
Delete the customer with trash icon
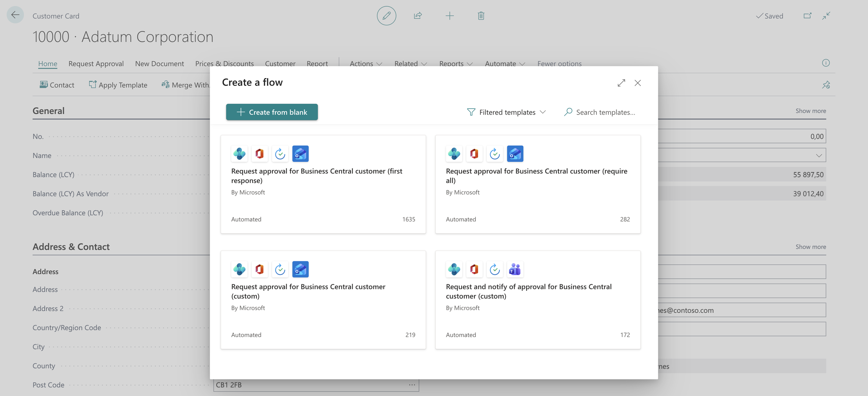pos(481,16)
